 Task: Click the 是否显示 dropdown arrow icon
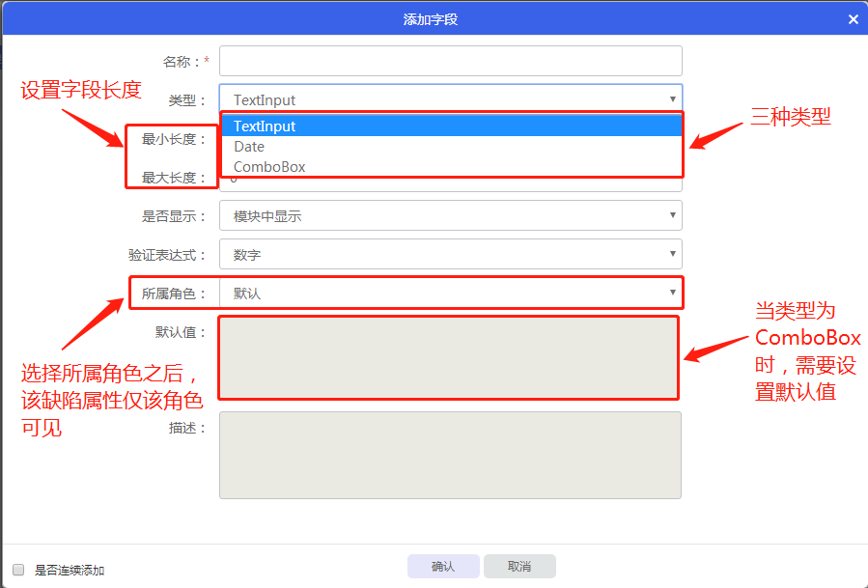click(x=673, y=216)
